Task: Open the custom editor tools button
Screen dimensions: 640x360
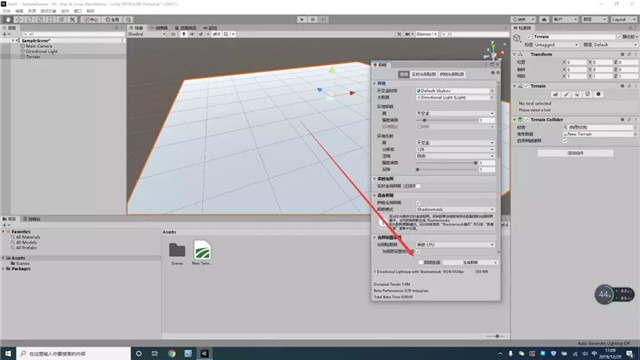Action: pos(72,20)
